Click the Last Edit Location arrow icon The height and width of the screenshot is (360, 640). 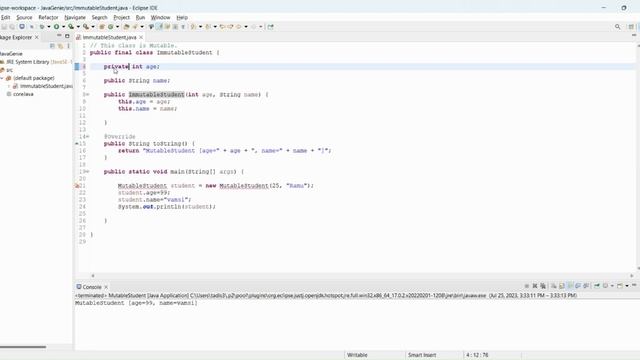point(222,27)
